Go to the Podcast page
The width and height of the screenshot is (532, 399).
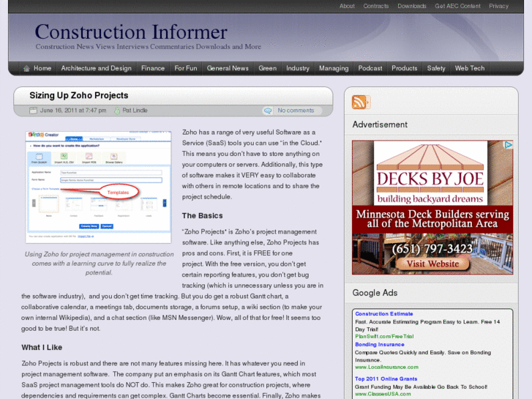click(x=370, y=68)
